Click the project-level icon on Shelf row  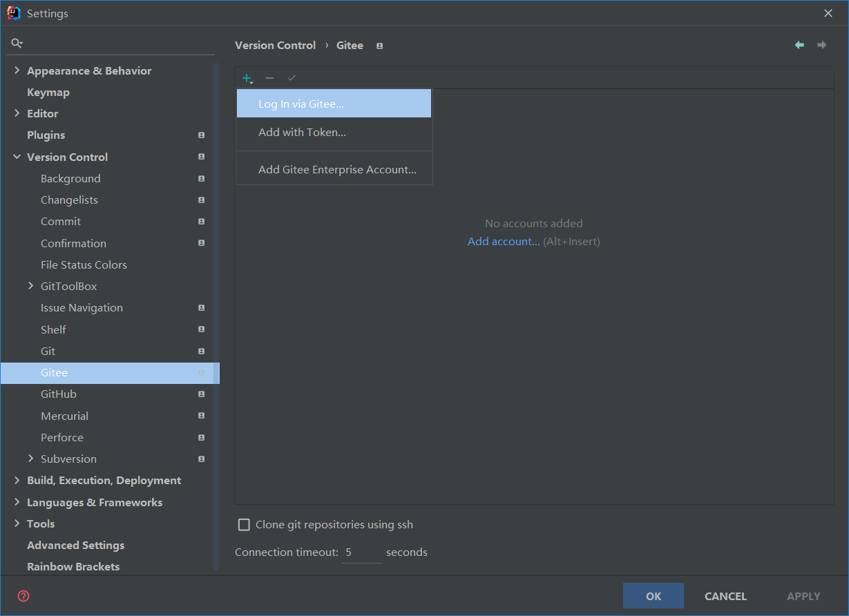coord(201,329)
